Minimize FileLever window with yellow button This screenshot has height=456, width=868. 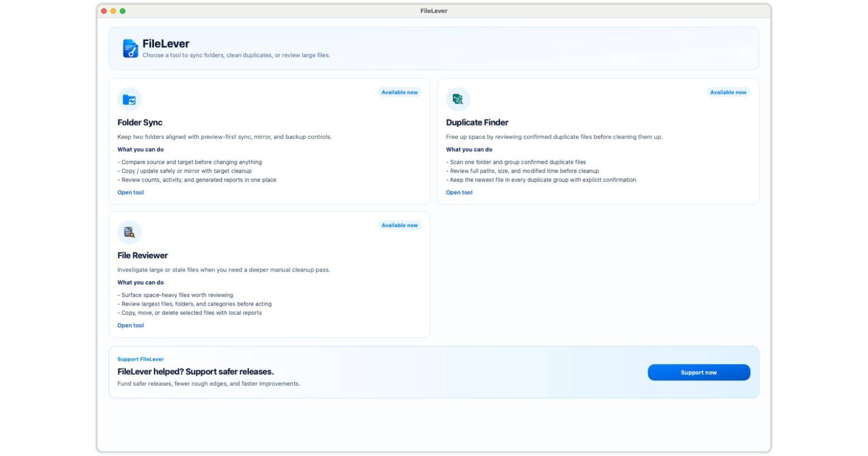[113, 11]
